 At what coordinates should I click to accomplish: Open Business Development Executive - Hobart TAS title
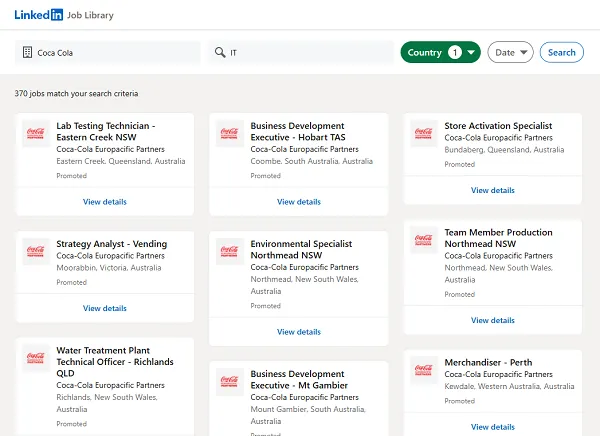(x=298, y=131)
